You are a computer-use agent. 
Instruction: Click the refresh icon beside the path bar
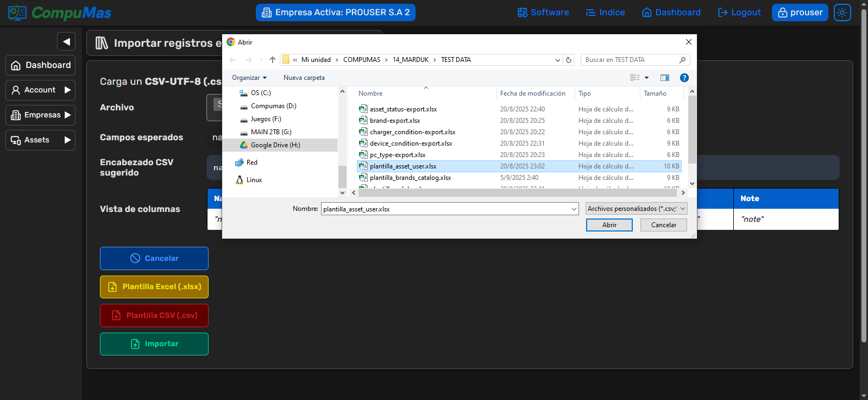(x=569, y=60)
